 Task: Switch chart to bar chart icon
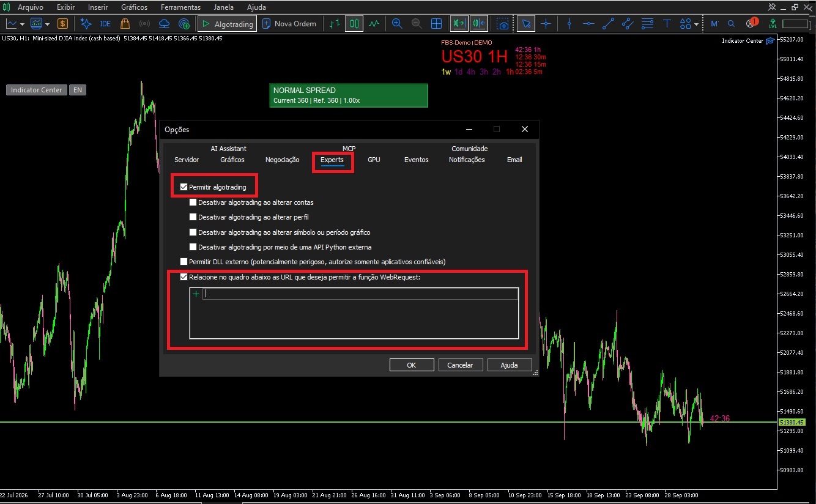[334, 24]
